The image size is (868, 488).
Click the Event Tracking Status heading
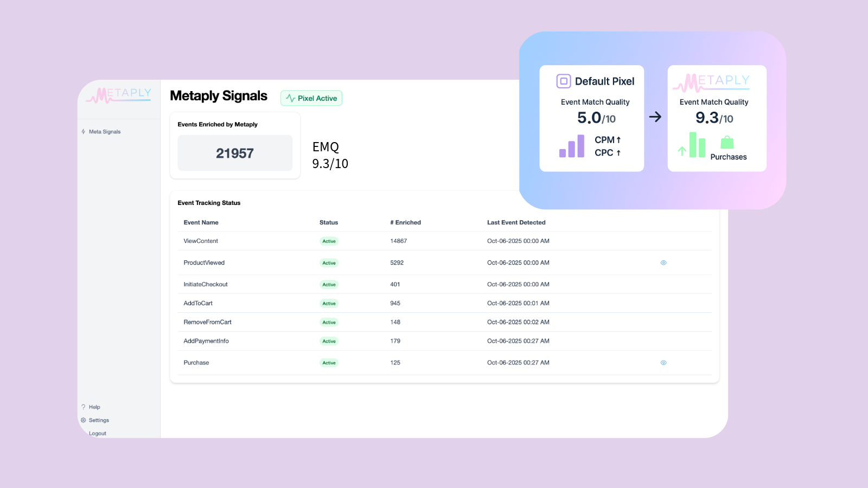coord(209,203)
